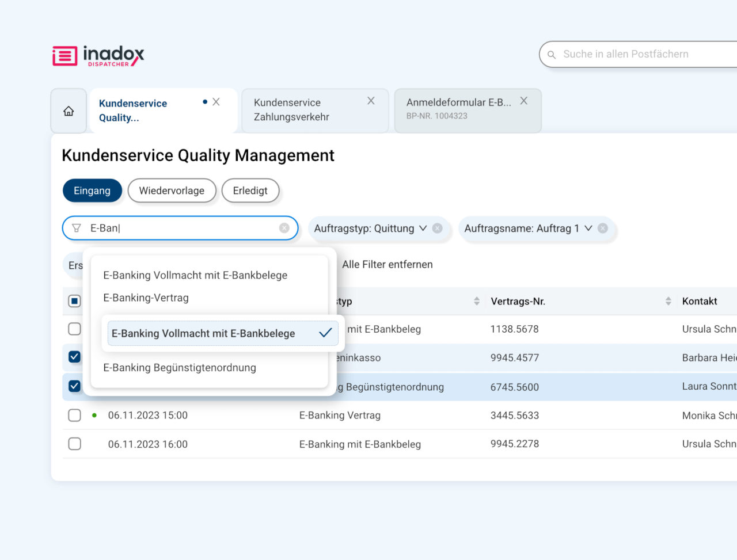Toggle the select-all header checkbox

pos(74,301)
